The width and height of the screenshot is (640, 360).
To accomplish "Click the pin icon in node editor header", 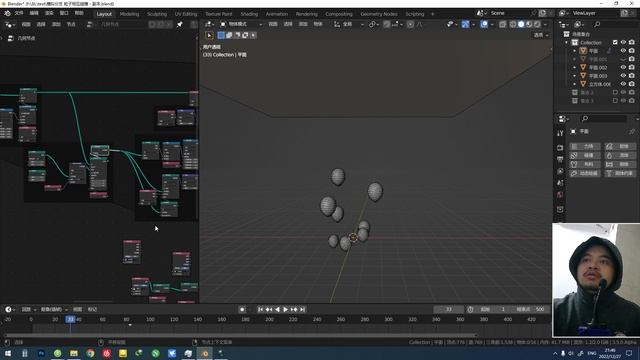I will point(180,24).
